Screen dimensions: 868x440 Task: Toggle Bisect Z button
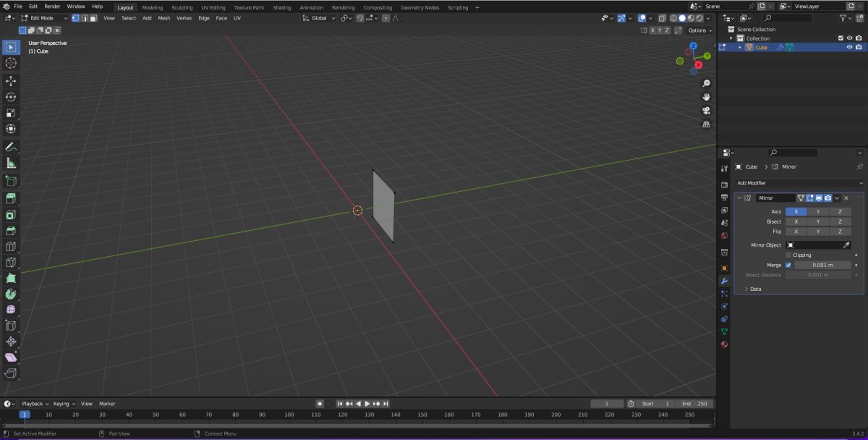(840, 221)
